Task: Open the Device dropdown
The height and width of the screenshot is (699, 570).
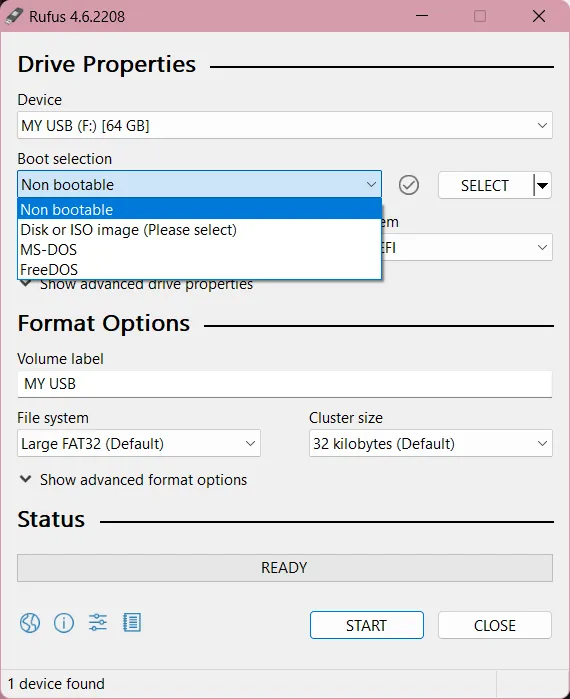Action: click(x=285, y=125)
